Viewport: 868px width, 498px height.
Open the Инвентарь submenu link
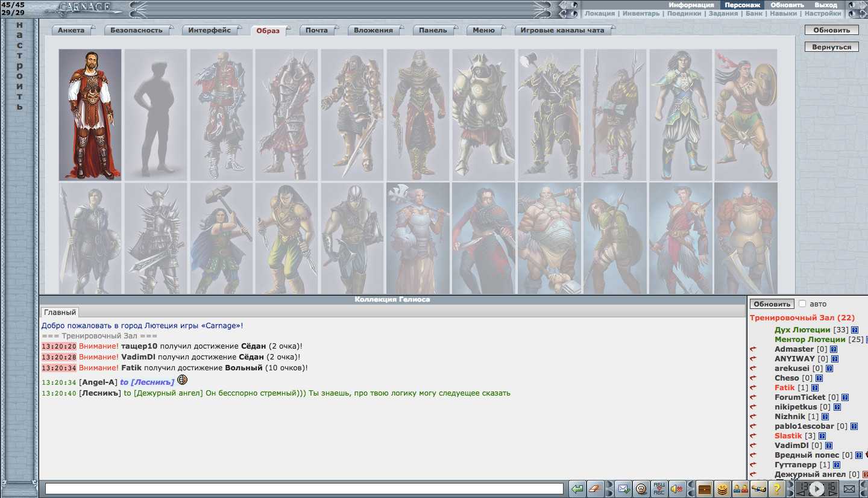[641, 13]
